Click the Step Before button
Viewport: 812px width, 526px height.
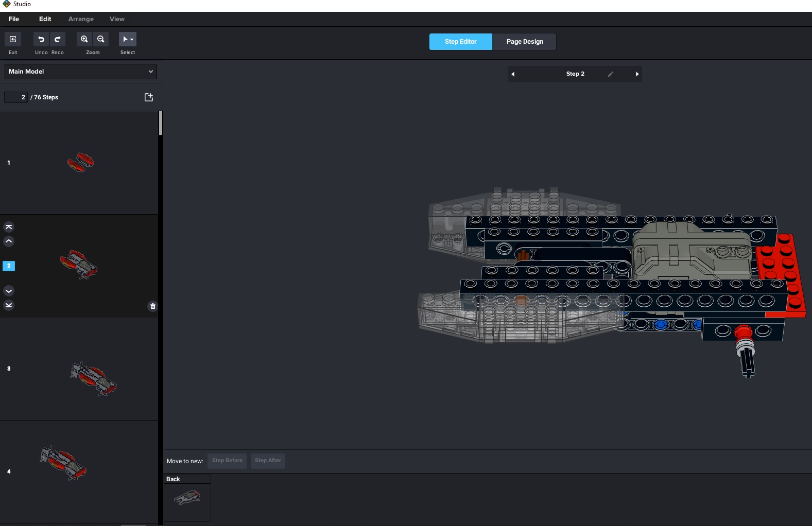coord(227,461)
